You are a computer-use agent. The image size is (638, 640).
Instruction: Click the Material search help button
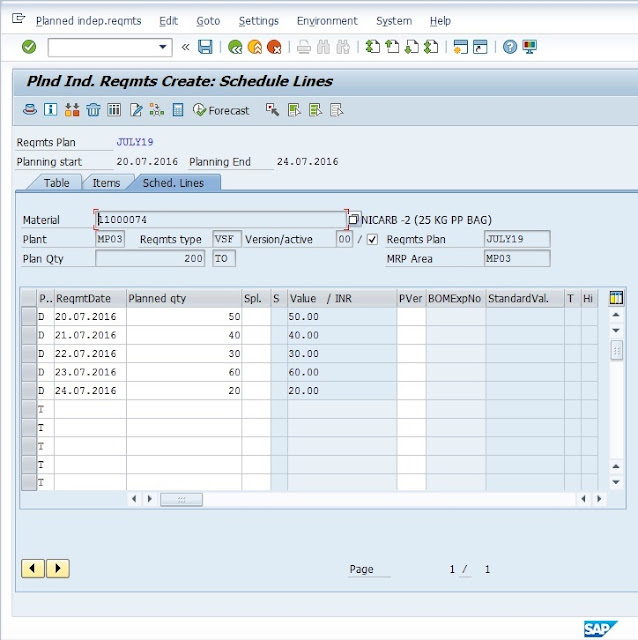[354, 219]
